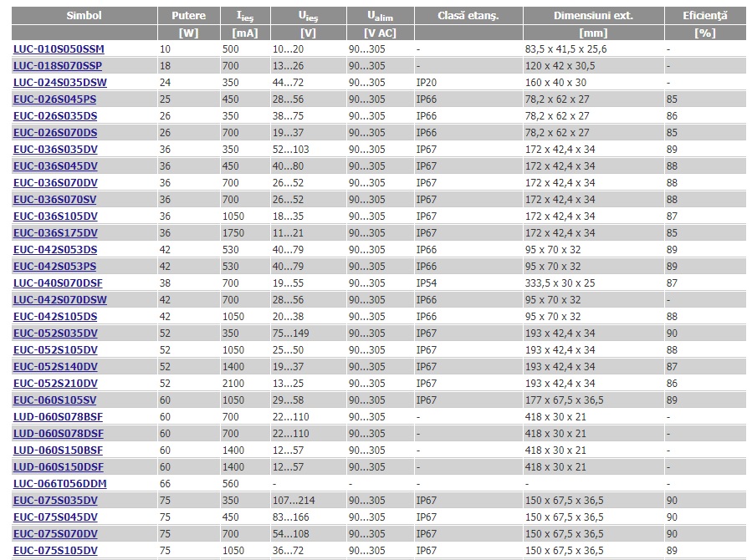Open the EUC-052S105DV product link
Viewport: 752px width, 560px height.
coord(55,350)
